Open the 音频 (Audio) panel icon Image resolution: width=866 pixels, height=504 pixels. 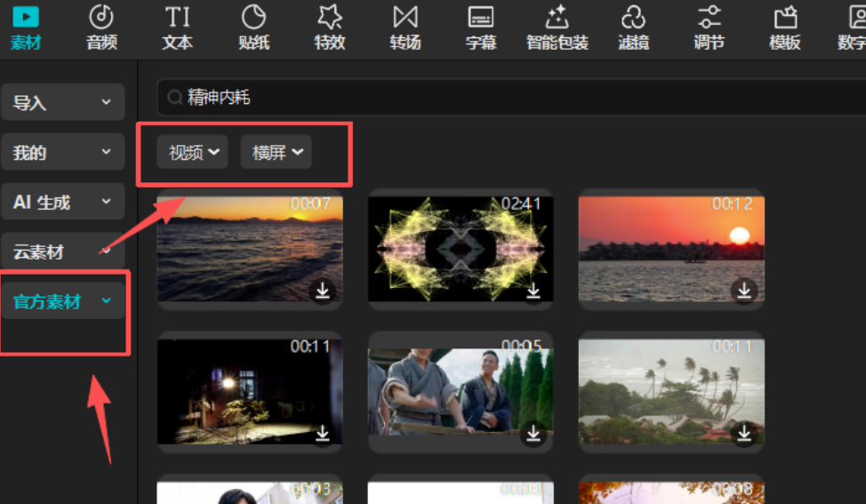tap(101, 17)
